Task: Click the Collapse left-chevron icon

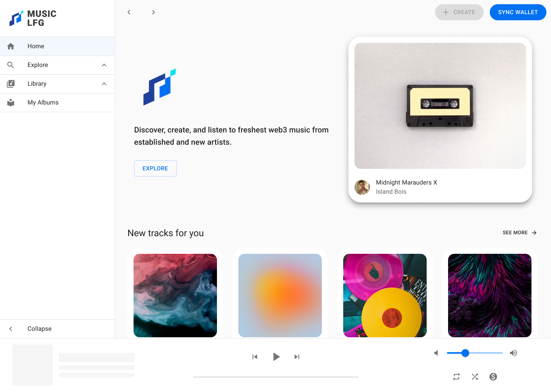Action: [11, 329]
